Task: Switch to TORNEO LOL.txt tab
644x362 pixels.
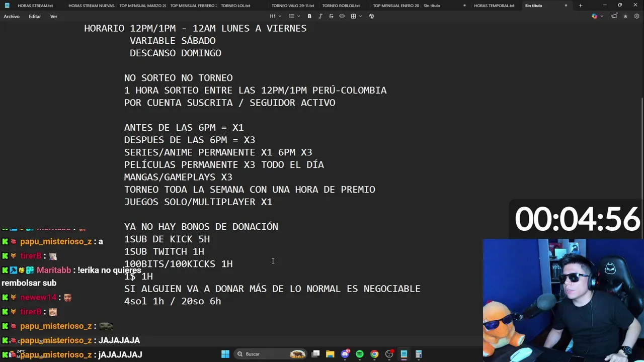Action: [x=235, y=6]
